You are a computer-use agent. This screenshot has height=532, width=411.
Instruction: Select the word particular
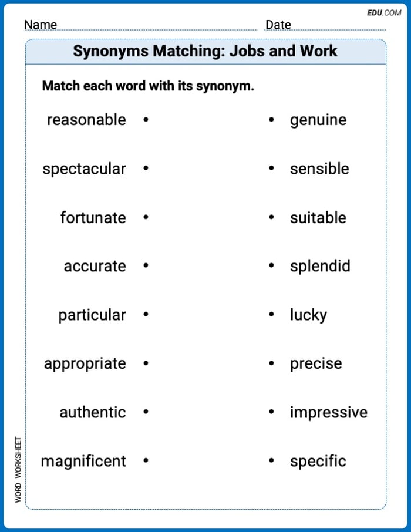tap(92, 315)
